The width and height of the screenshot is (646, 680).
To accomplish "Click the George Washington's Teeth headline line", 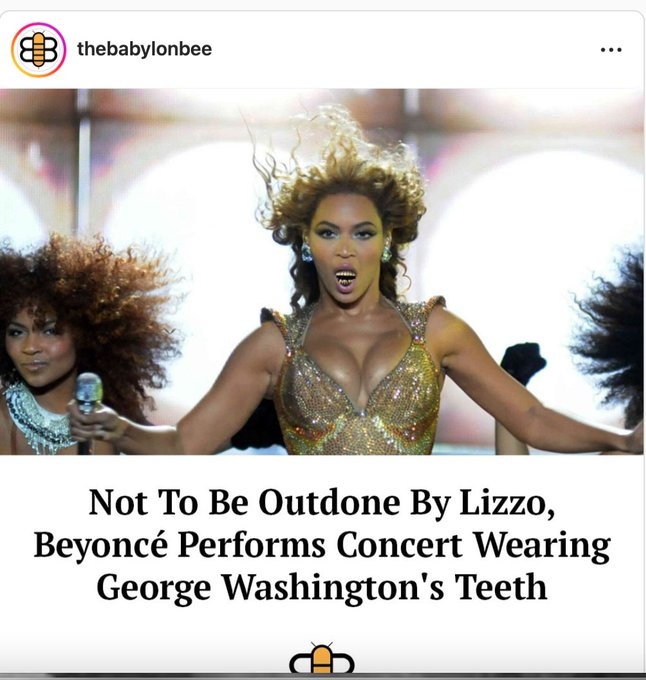I will tap(322, 588).
